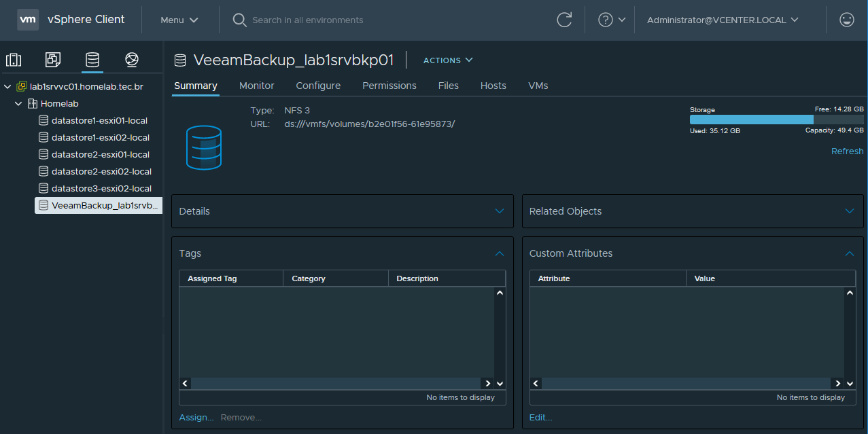Click the storage usage bar
Image resolution: width=868 pixels, height=434 pixels.
777,120
